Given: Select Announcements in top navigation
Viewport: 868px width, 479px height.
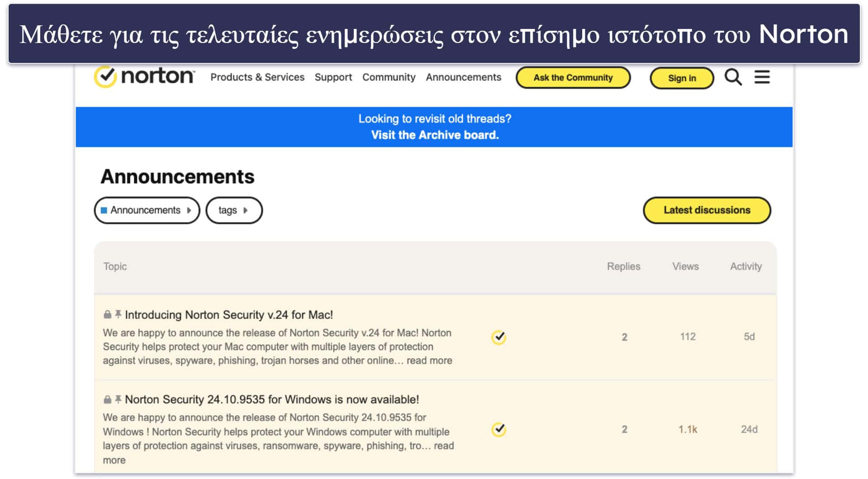Looking at the screenshot, I should click(x=464, y=77).
